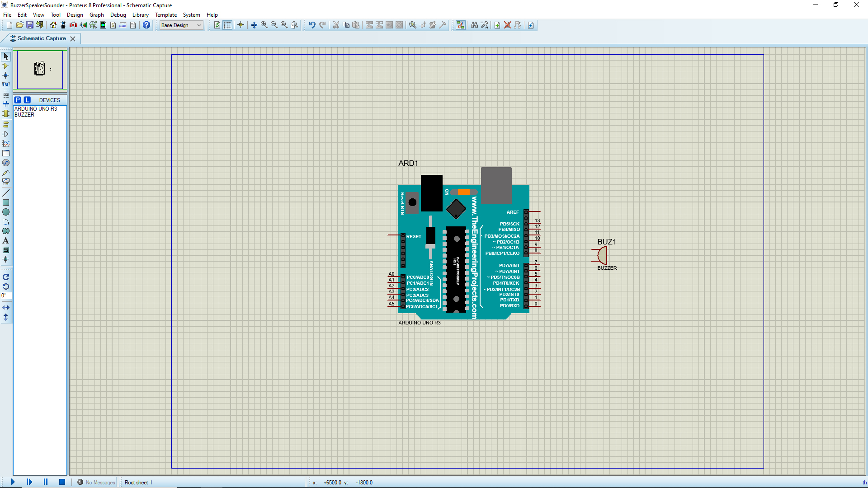The height and width of the screenshot is (488, 868).
Task: Activate the Terminals Mode tool
Action: coord(6,125)
